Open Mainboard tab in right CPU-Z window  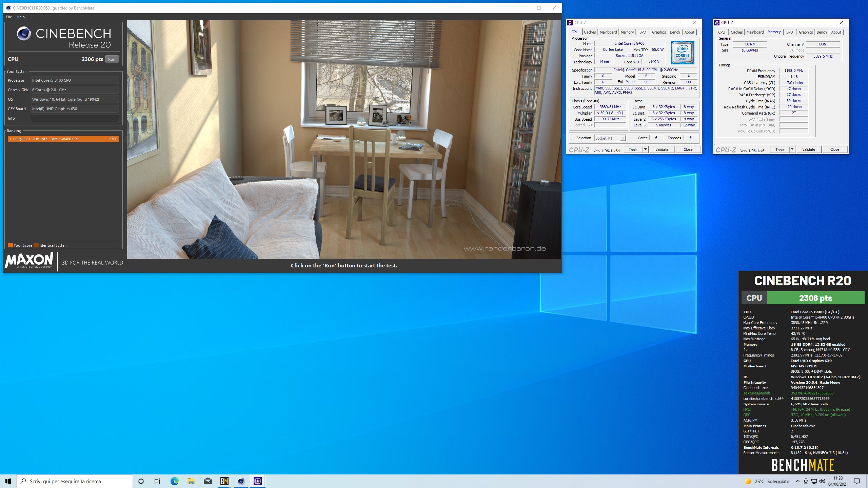pyautogui.click(x=755, y=32)
